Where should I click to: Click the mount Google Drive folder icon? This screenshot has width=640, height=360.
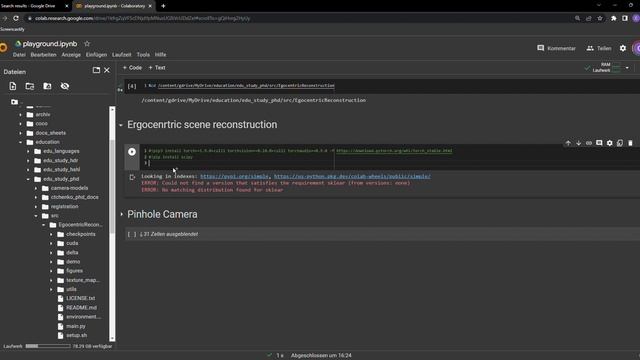(47, 86)
